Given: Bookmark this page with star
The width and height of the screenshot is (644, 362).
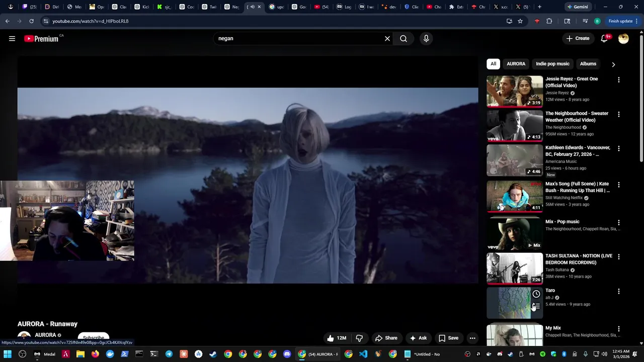Looking at the screenshot, I should (520, 21).
